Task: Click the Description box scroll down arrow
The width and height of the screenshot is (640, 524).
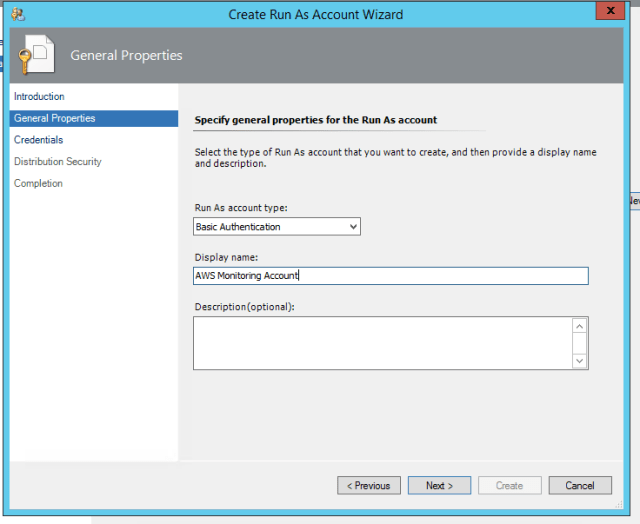Action: tap(579, 361)
